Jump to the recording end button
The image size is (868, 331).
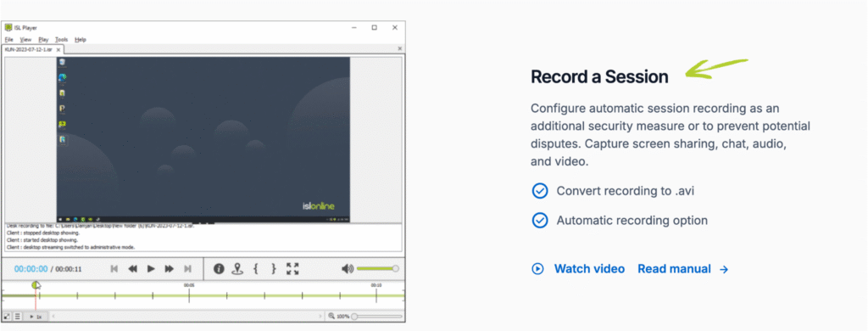pyautogui.click(x=187, y=269)
